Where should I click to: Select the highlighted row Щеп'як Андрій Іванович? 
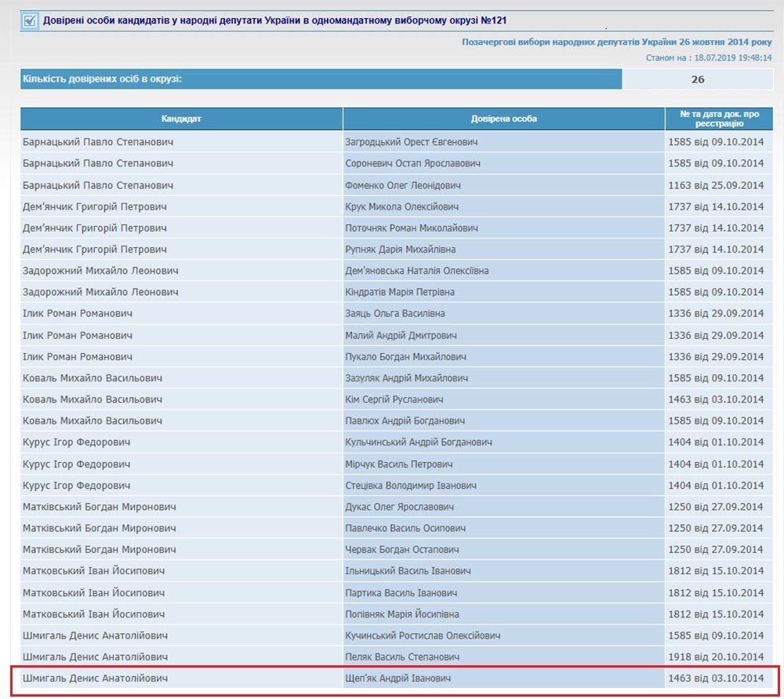point(398,678)
